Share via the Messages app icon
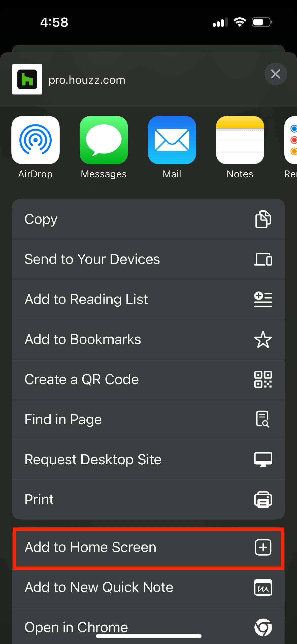The width and height of the screenshot is (297, 644). [104, 140]
